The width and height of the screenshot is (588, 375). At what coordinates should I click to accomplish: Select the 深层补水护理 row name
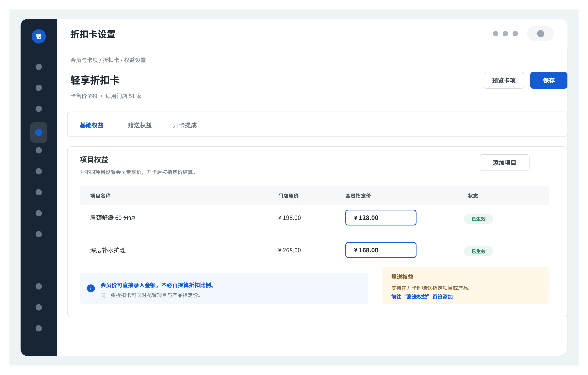(x=108, y=250)
